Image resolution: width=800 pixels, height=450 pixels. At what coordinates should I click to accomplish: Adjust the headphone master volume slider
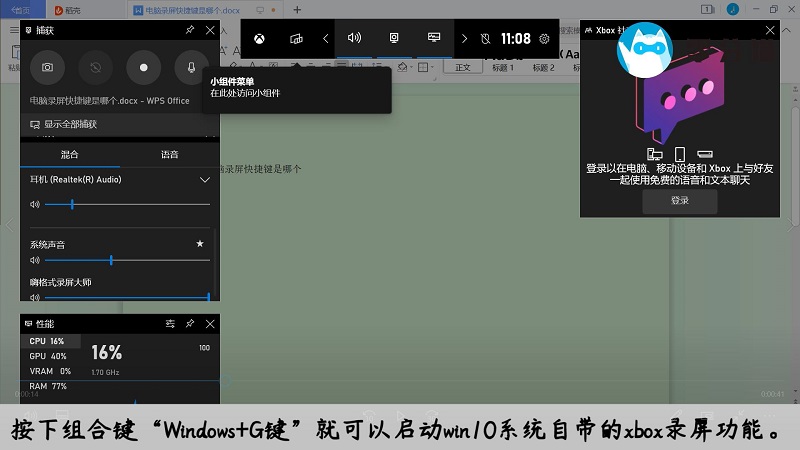[x=127, y=204]
